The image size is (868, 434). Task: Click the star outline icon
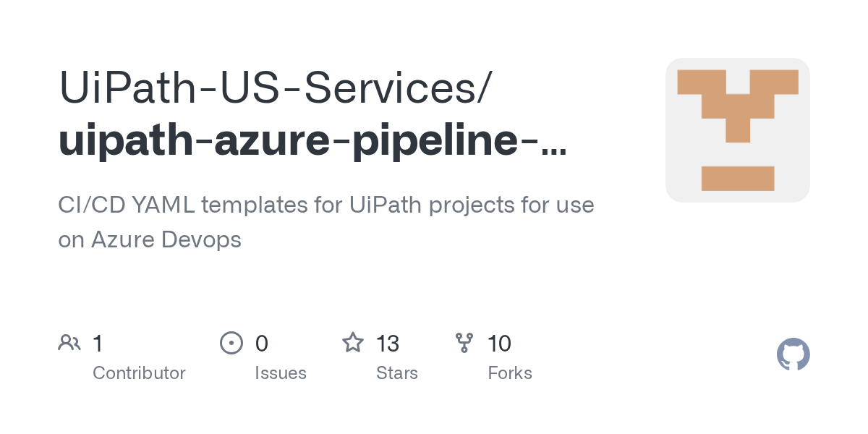[x=353, y=343]
